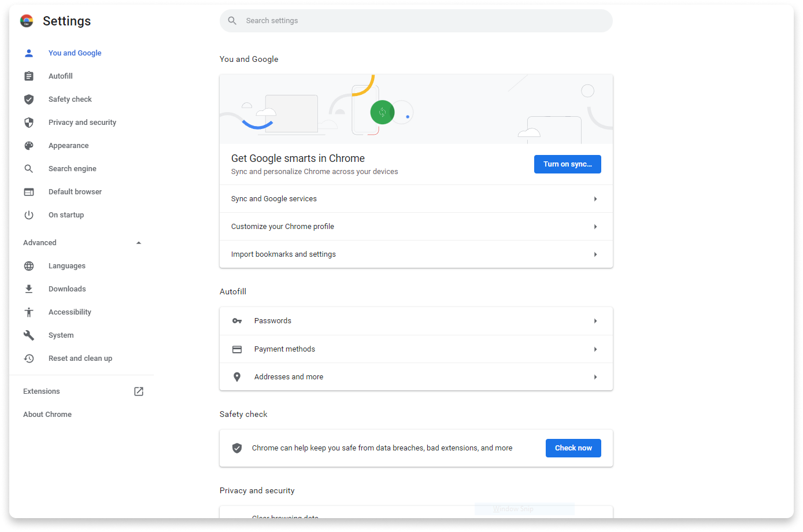
Task: Click the credit card icon beside Payment methods
Action: tap(237, 349)
